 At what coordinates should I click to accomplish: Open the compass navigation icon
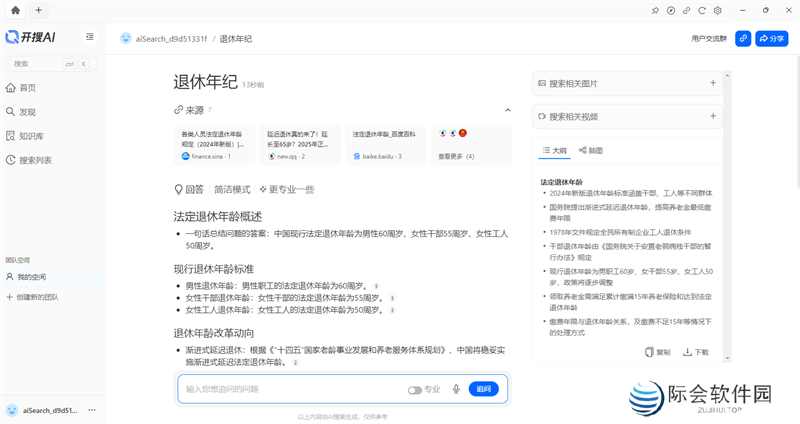tap(671, 10)
